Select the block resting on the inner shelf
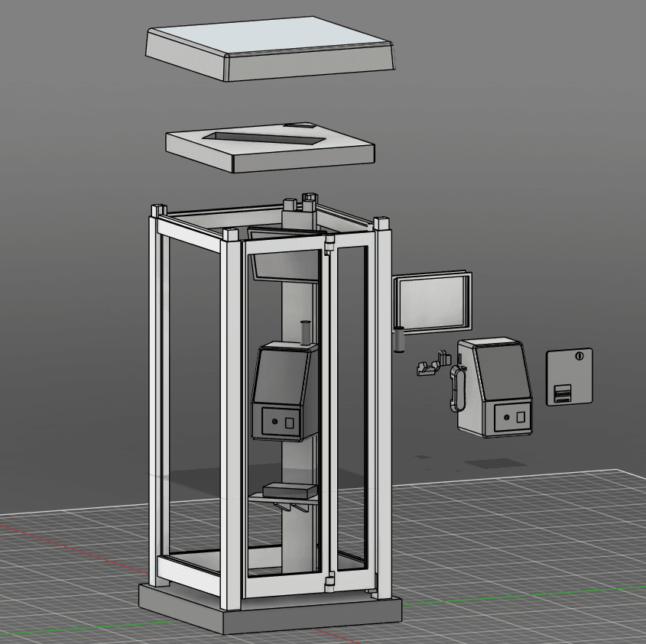This screenshot has width=646, height=644. (291, 490)
